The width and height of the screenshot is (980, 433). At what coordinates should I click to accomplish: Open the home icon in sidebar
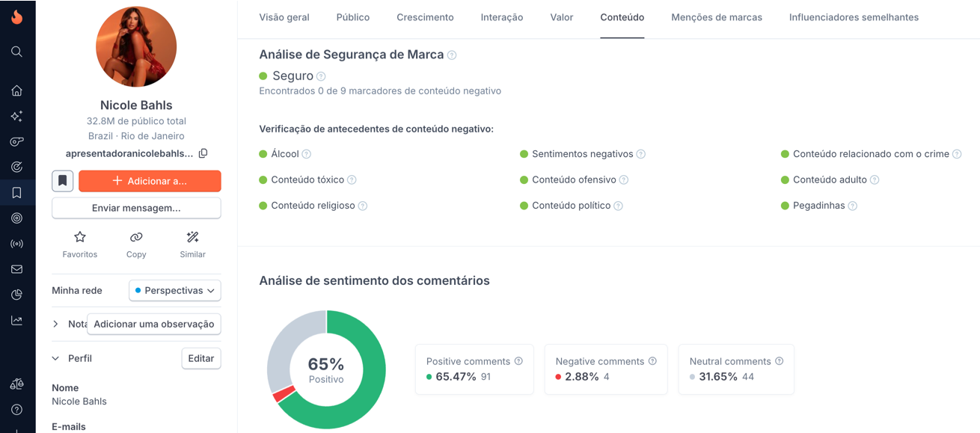coord(16,90)
